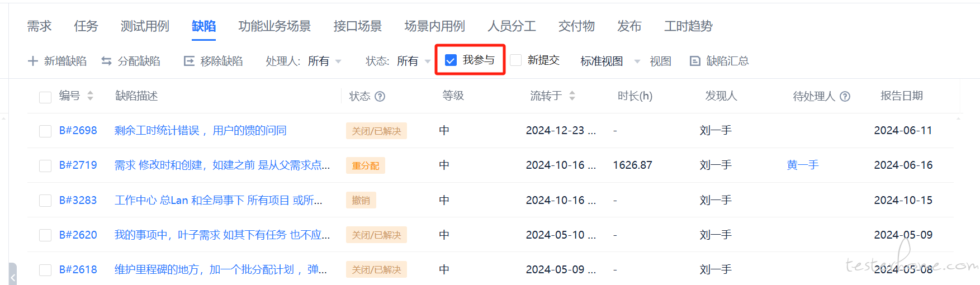This screenshot has width=980, height=285.
Task: Switch to the 工时趋势 tab
Action: pyautogui.click(x=688, y=26)
